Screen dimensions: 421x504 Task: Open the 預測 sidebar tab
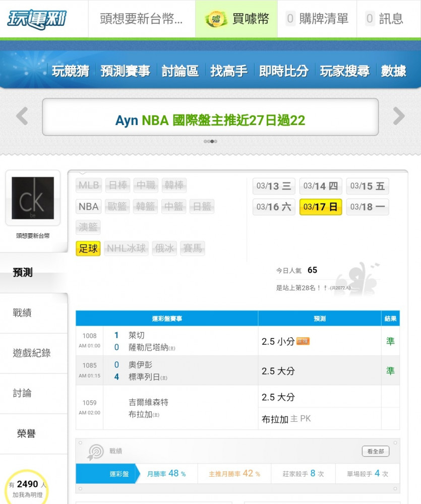[x=33, y=273]
